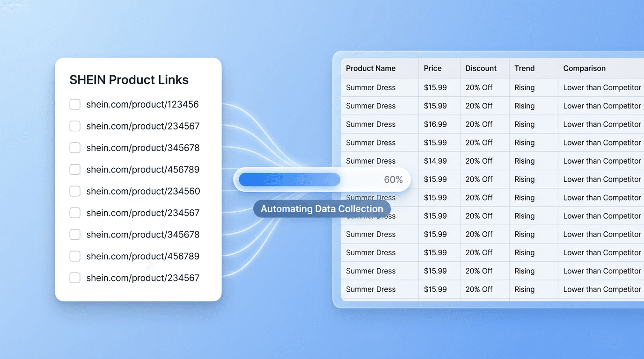Click the 60% progress bar
Image resolution: width=644 pixels, height=359 pixels.
click(x=322, y=179)
